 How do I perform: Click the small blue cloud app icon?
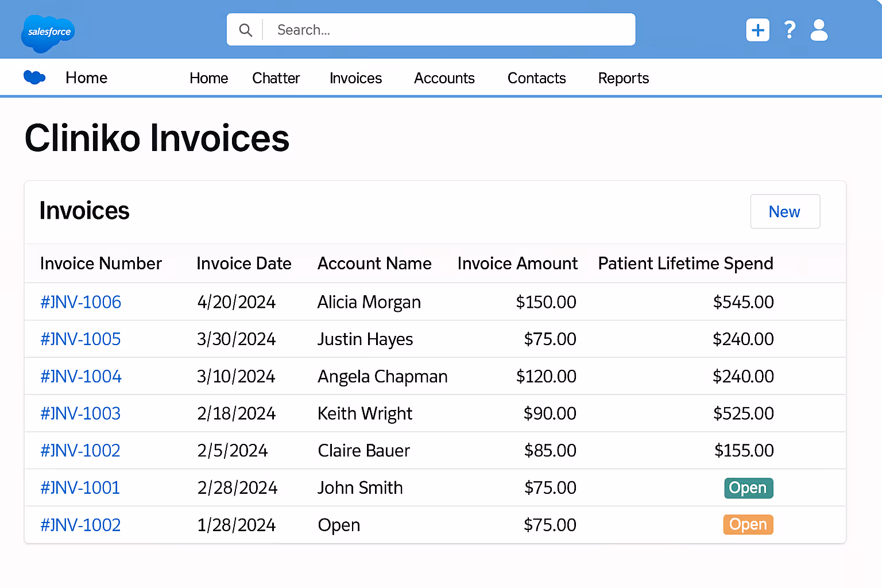(34, 77)
